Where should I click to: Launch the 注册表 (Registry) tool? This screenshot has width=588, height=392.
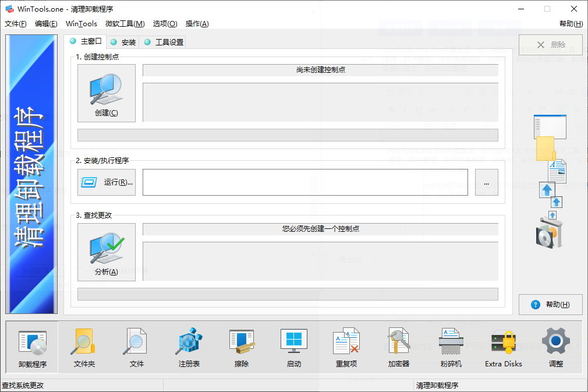tap(189, 347)
